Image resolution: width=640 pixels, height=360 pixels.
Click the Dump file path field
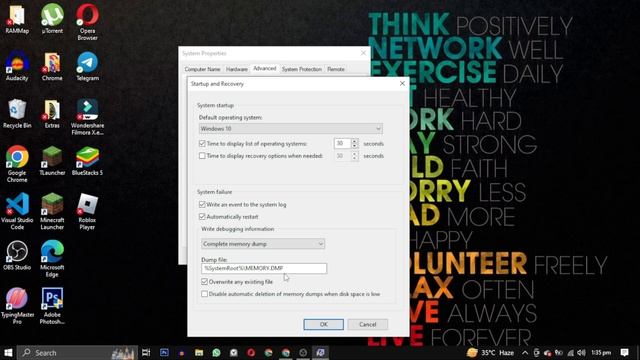tap(264, 268)
